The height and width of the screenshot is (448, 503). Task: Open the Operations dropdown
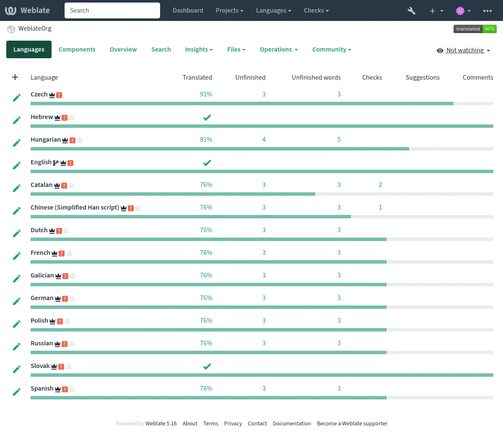pyautogui.click(x=278, y=49)
